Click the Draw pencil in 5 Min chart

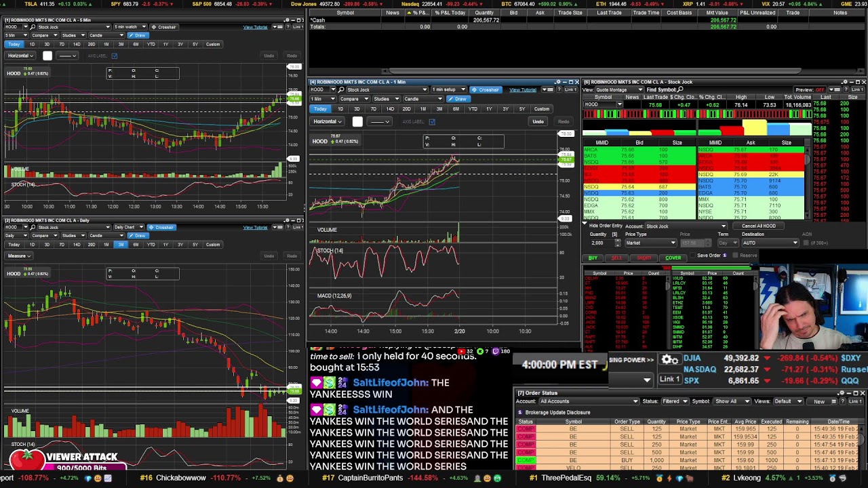(138, 35)
